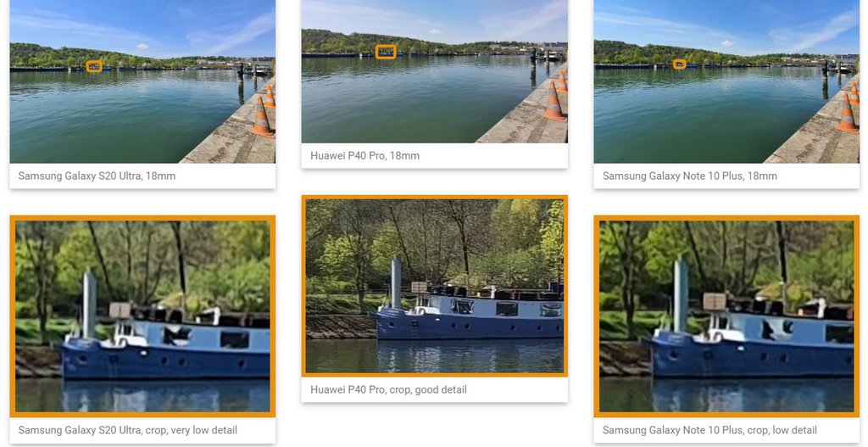Click the nearest traffic cone in Huawei photo
This screenshot has width=868, height=447.
tap(554, 101)
